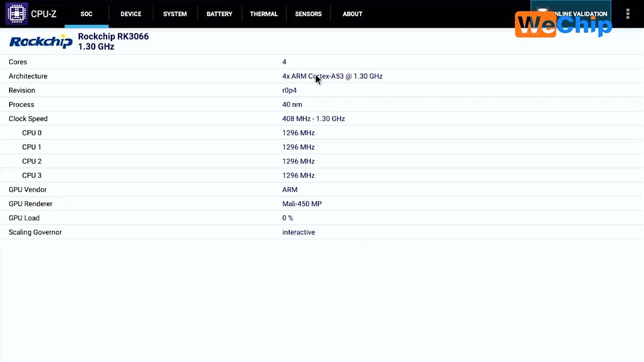Select the 40 nm value
The width and height of the screenshot is (644, 362).
292,105
